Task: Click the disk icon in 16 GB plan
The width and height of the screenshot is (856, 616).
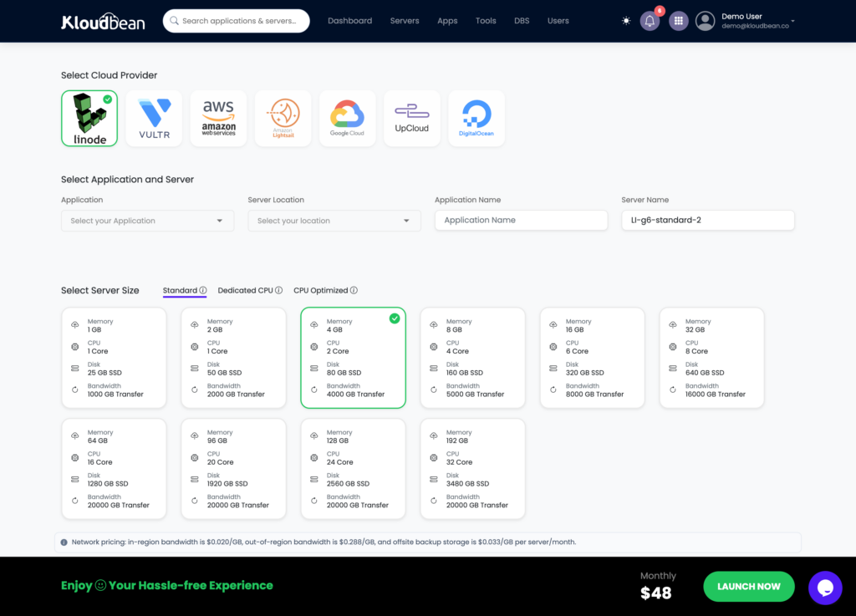Action: [x=553, y=369]
